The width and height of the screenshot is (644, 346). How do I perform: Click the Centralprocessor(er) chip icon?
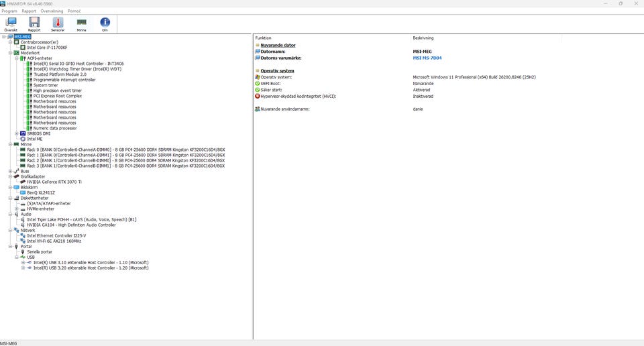(x=16, y=42)
